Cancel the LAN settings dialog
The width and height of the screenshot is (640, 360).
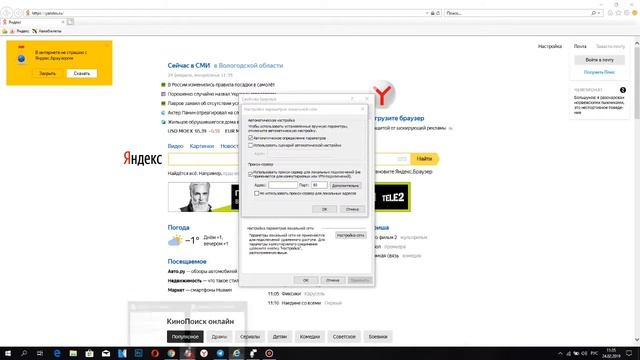pyautogui.click(x=352, y=209)
